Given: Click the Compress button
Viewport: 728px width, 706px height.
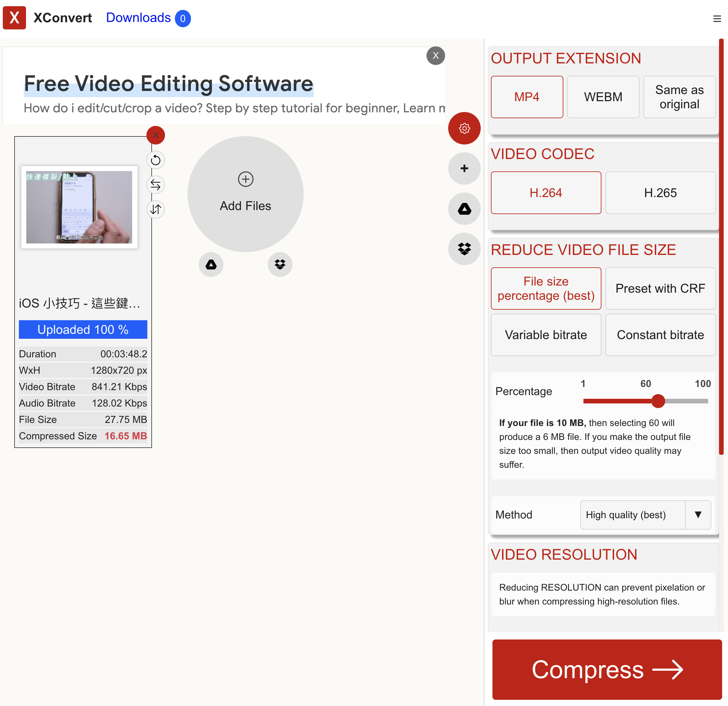Looking at the screenshot, I should point(607,669).
